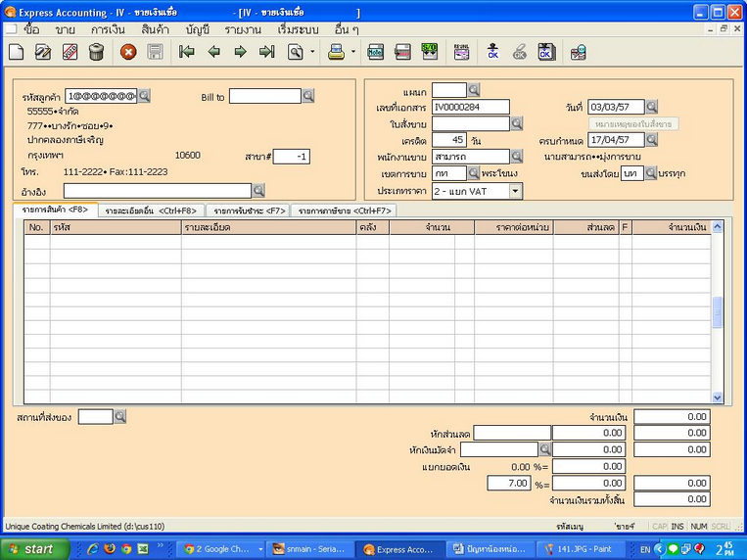Switch to รายการรับชำระ <F7> tab
Viewport: 747px width, 560px height.
point(248,210)
